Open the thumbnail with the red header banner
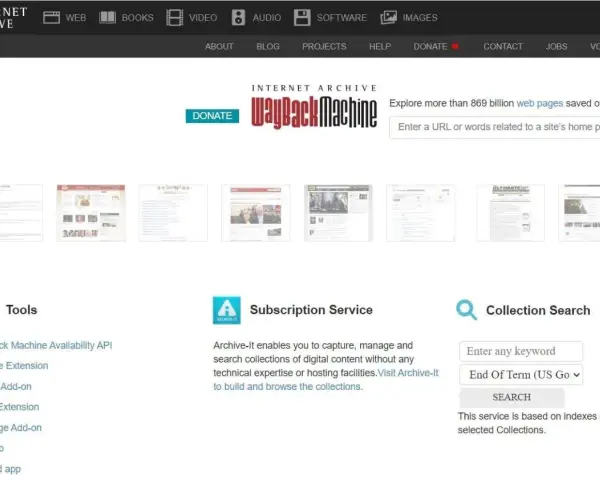The width and height of the screenshot is (600, 480). pyautogui.click(x=91, y=213)
